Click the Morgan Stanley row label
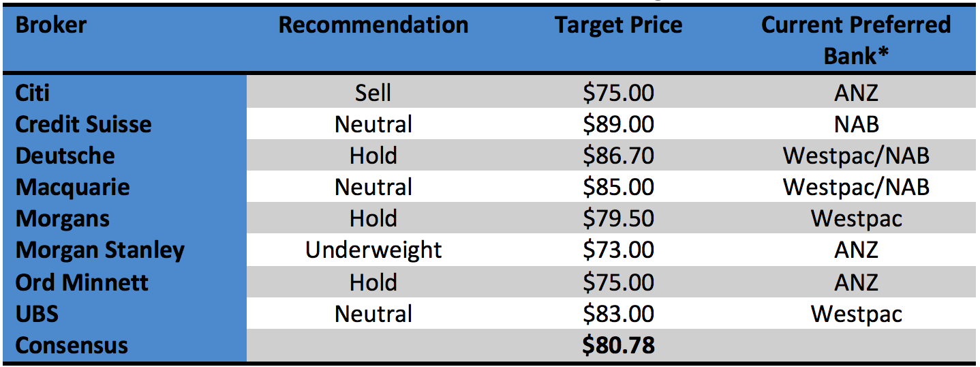This screenshot has width=980, height=367. [99, 250]
